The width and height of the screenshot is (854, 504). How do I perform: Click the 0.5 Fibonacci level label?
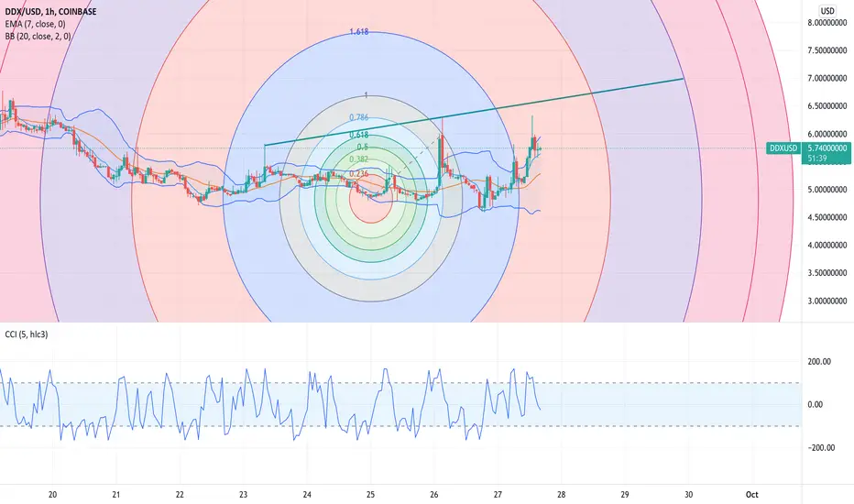362,148
